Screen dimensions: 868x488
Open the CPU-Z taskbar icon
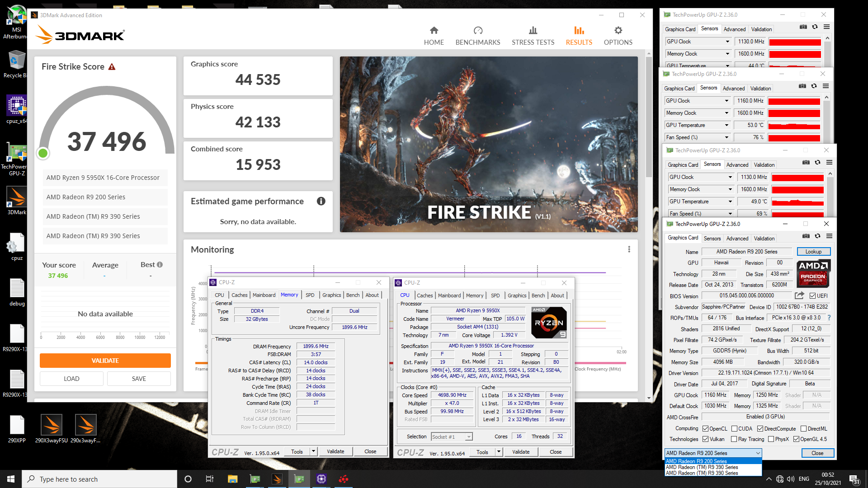point(321,479)
